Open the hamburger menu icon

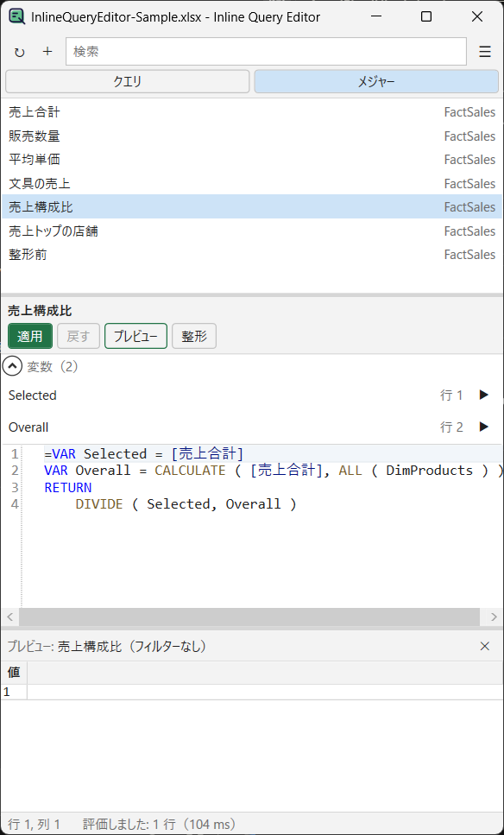(x=485, y=52)
